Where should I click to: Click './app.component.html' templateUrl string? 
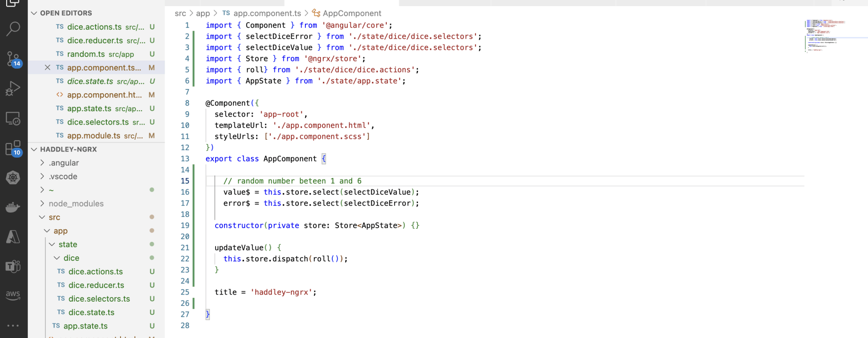pos(321,125)
